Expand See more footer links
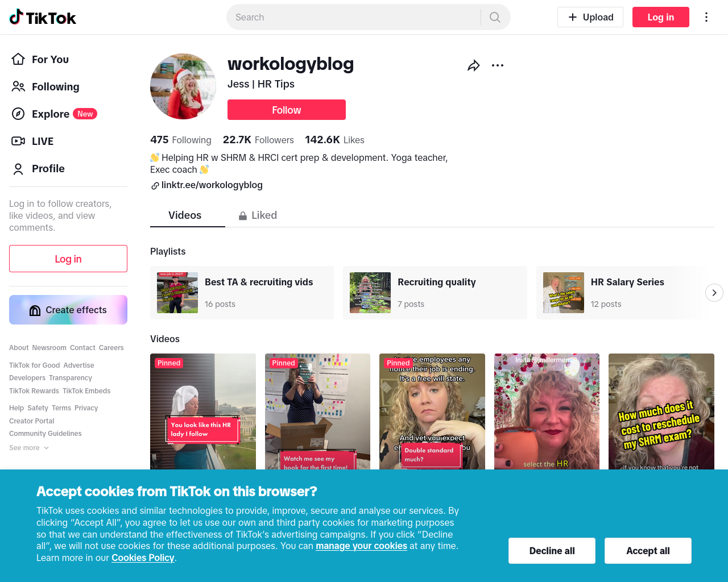 click(x=29, y=448)
